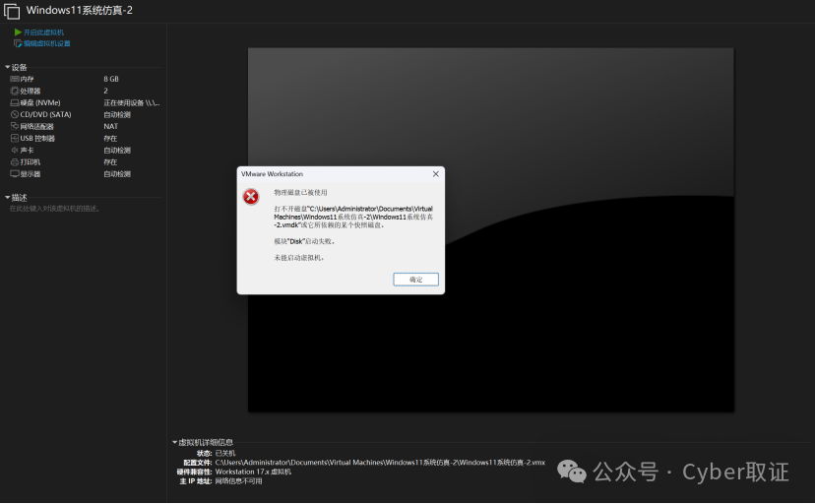Click the NAT network adapter value

pos(110,126)
